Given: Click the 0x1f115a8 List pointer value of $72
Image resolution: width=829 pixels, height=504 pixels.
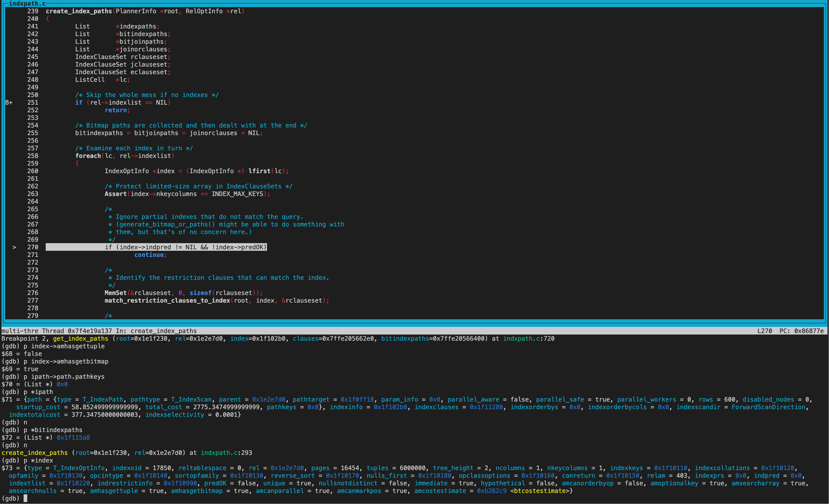Looking at the screenshot, I should tap(73, 437).
